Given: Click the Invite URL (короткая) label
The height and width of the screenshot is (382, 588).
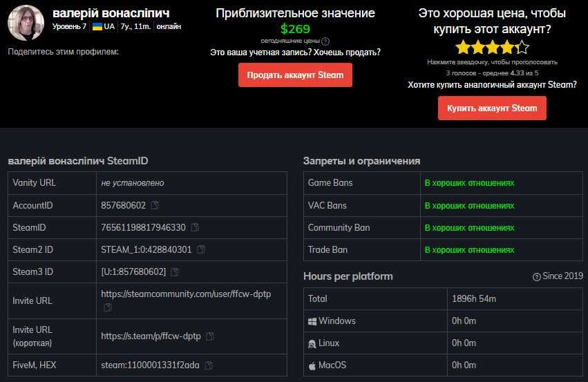Looking at the screenshot, I should 32,336.
